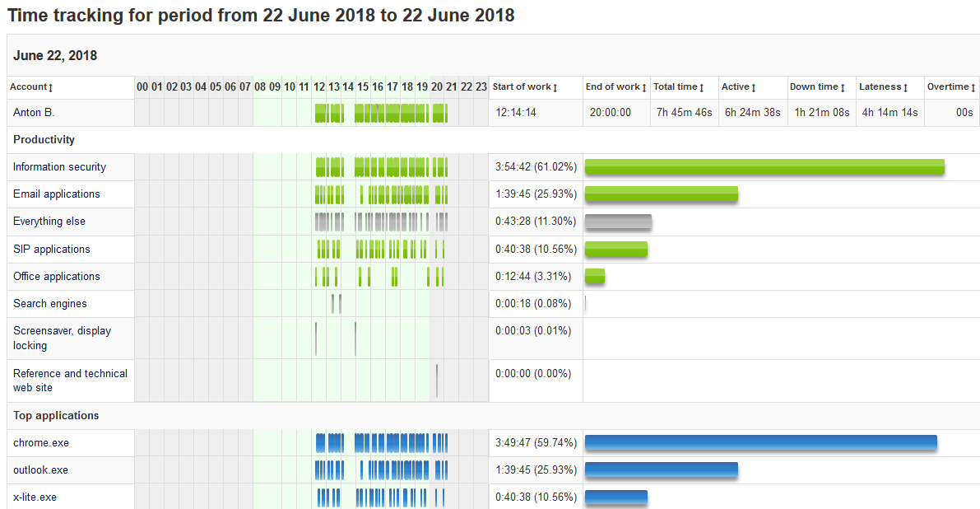Click the blue chrome.exe usage bar
Image resolution: width=980 pixels, height=509 pixels.
pos(760,443)
